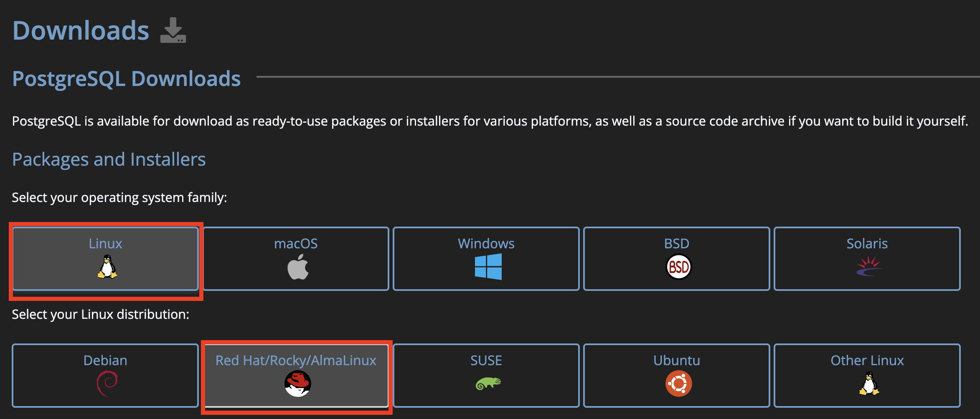Click the Packages and Installers heading
The width and height of the screenshot is (980, 419).
tap(109, 159)
